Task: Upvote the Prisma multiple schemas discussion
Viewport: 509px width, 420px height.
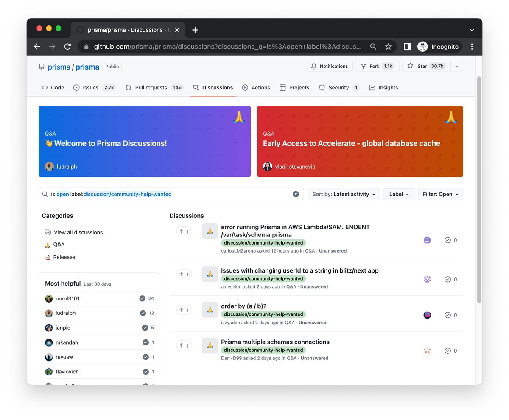Action: tap(184, 346)
